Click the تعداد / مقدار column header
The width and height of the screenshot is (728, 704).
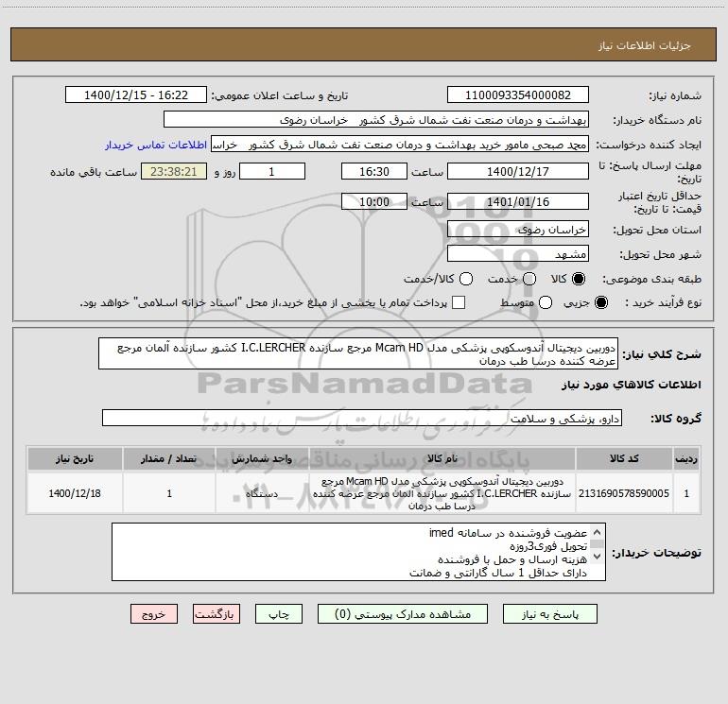click(169, 458)
